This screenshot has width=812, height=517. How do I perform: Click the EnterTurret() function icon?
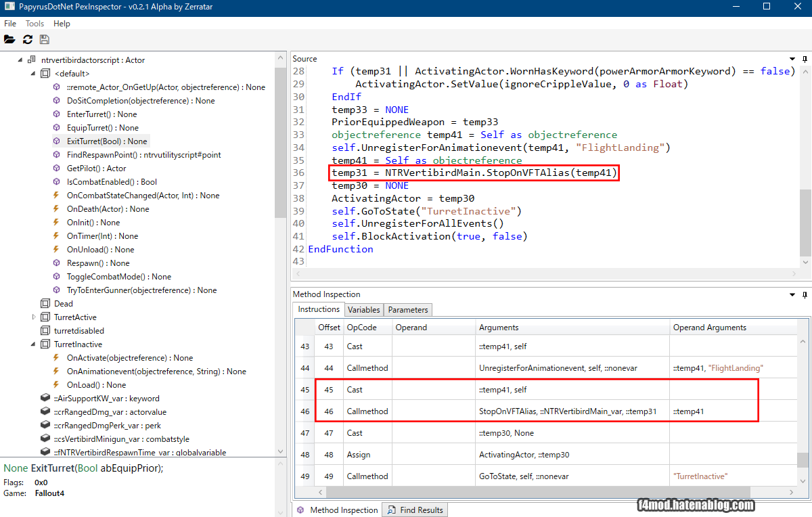pyautogui.click(x=58, y=114)
